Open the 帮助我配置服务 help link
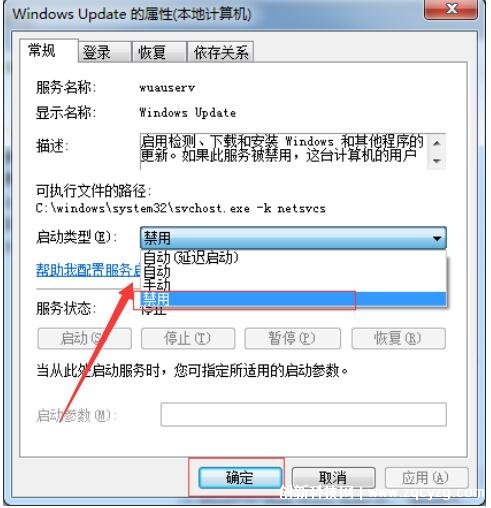The width and height of the screenshot is (491, 508). click(88, 270)
